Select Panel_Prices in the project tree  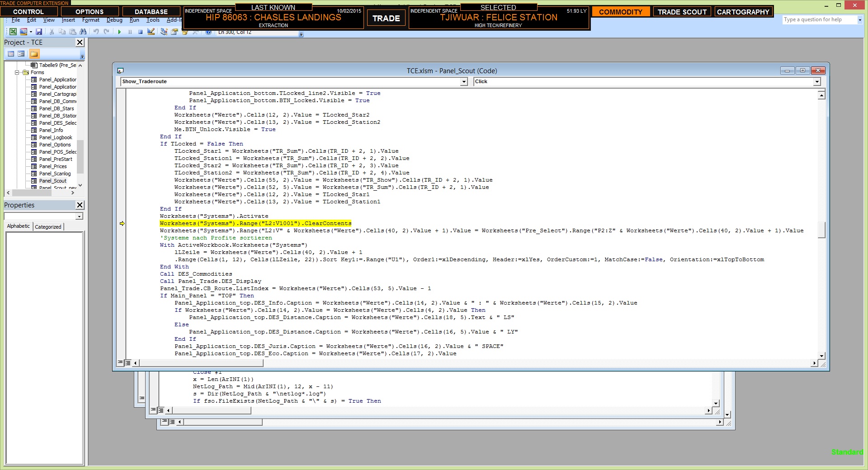click(x=53, y=166)
